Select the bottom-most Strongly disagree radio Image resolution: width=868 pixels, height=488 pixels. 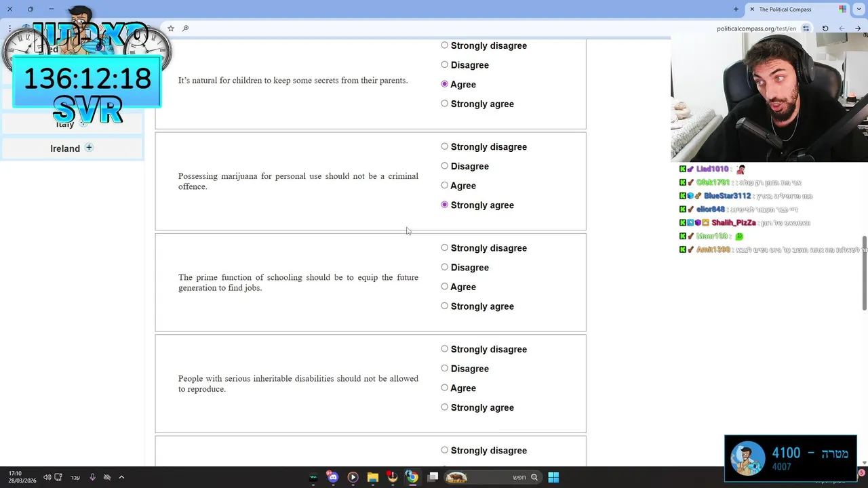[444, 450]
